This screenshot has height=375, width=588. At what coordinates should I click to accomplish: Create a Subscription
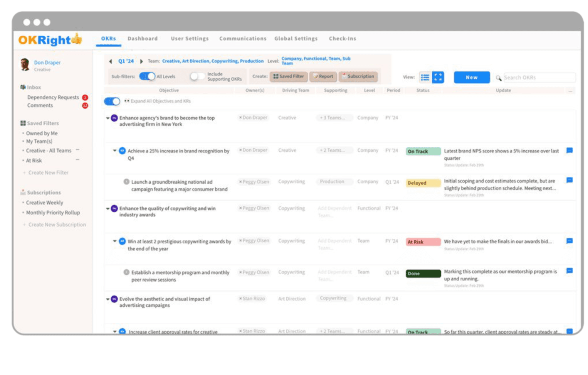(358, 76)
